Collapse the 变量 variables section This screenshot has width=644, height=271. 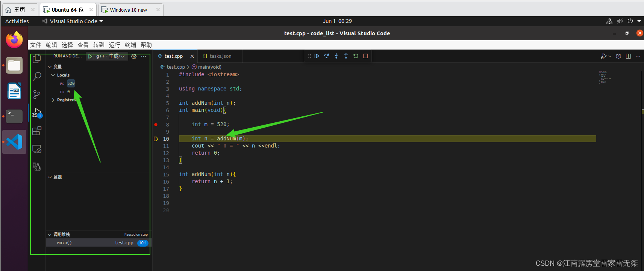coord(50,67)
